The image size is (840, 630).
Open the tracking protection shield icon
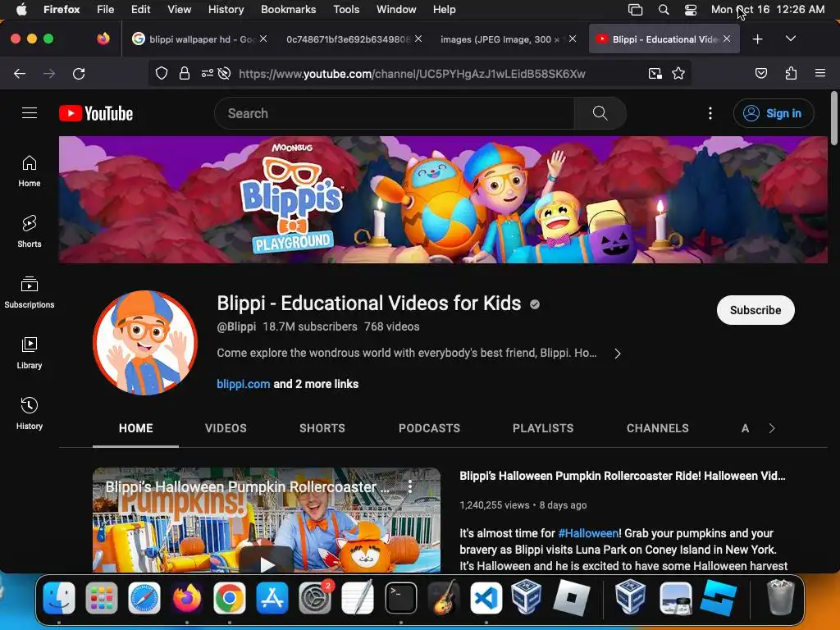coord(162,73)
